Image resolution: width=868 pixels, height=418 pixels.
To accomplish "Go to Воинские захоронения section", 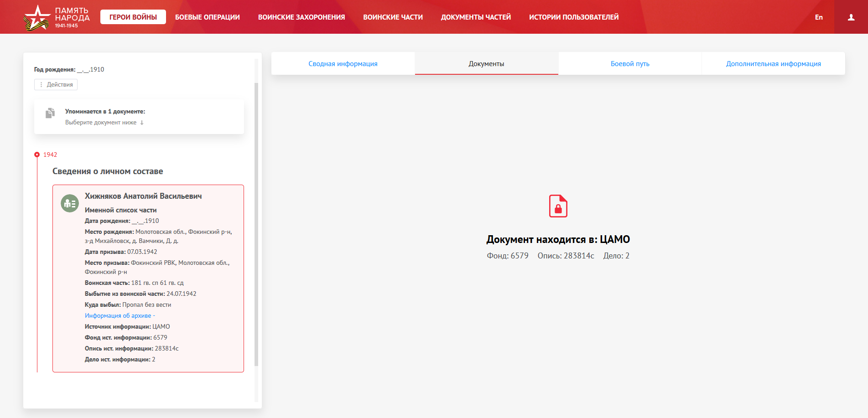I will coord(301,17).
